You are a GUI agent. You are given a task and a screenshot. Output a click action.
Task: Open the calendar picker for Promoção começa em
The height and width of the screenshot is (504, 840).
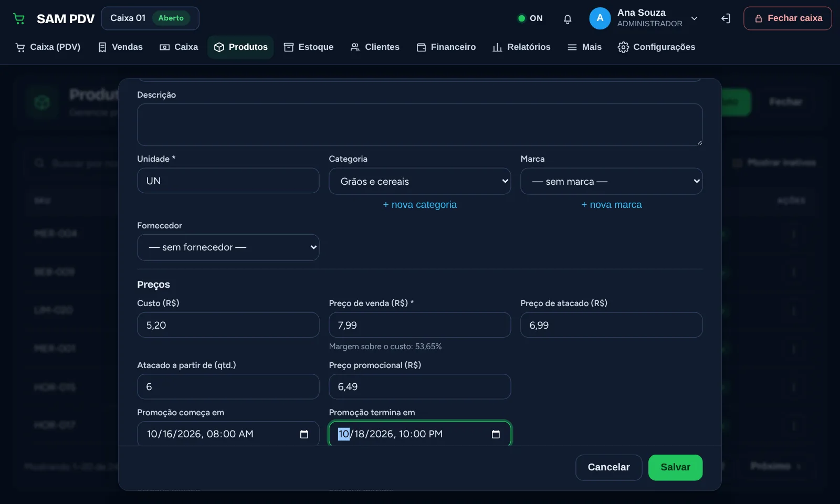coord(304,434)
